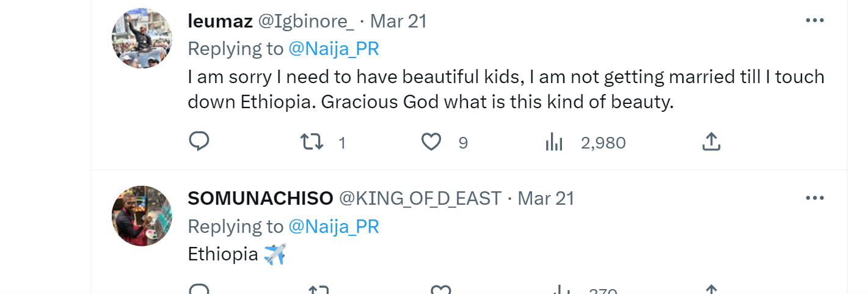This screenshot has height=294, width=868.
Task: Open more options on leumaz's tweet
Action: pyautogui.click(x=815, y=21)
